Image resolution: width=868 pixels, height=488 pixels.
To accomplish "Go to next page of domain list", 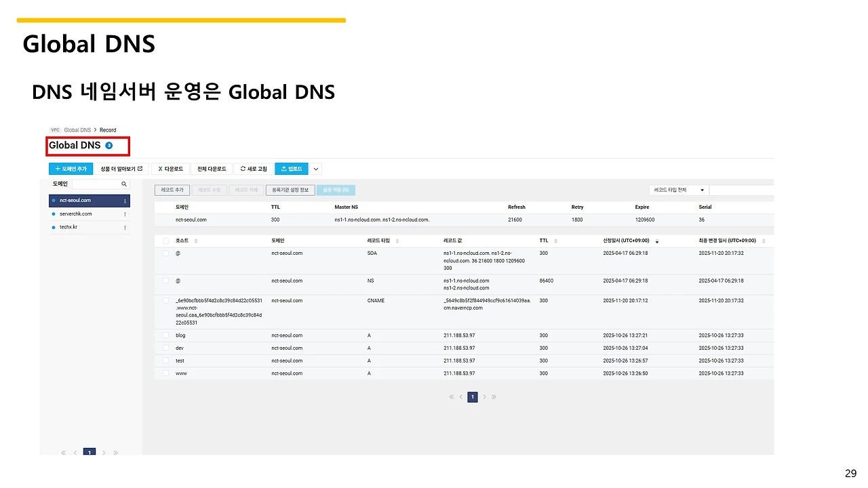I will (104, 452).
